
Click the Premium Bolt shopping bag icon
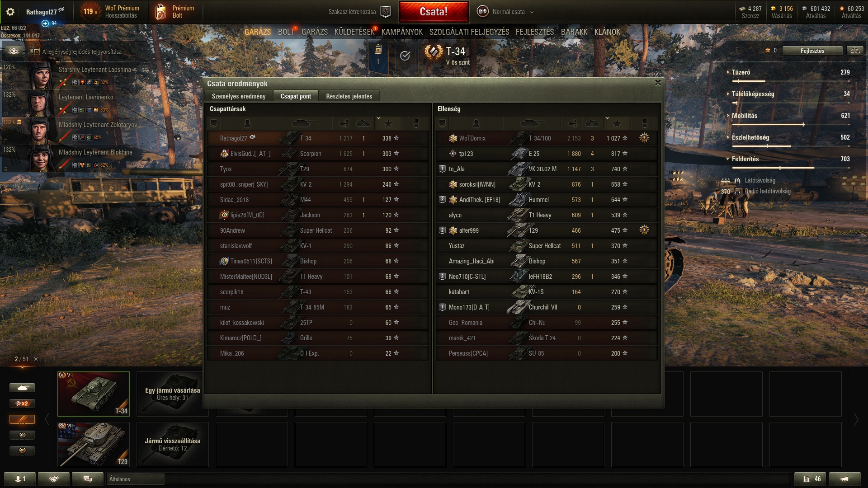coord(160,12)
